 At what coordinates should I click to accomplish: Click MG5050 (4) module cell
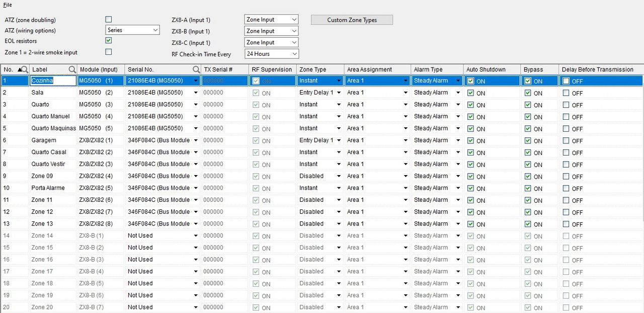coord(101,117)
